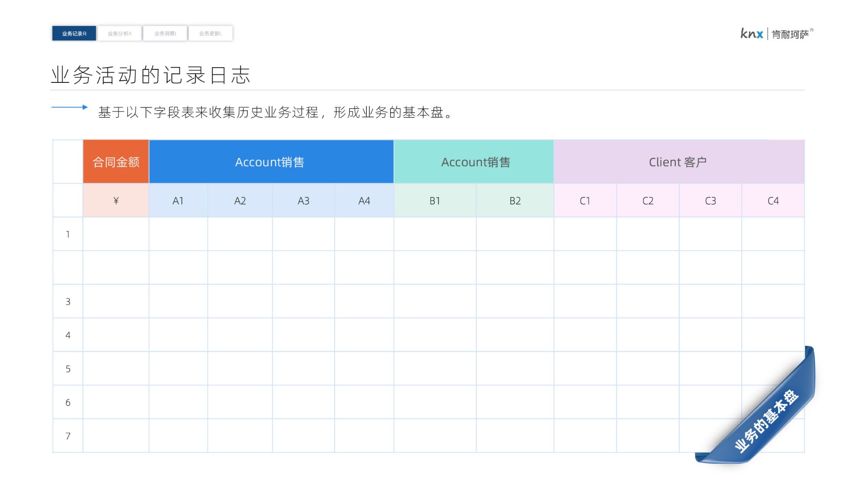This screenshot has width=868, height=488.
Task: Select row number 5 label
Action: coord(68,369)
